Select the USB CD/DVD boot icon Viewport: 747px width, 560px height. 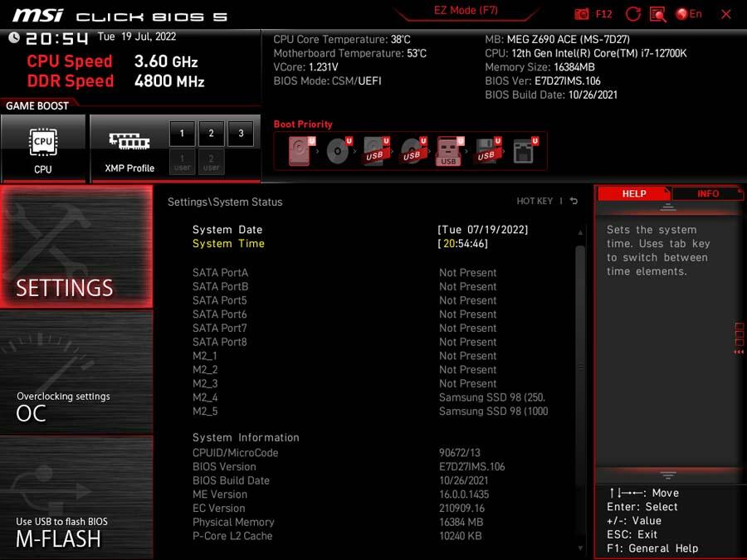click(413, 151)
